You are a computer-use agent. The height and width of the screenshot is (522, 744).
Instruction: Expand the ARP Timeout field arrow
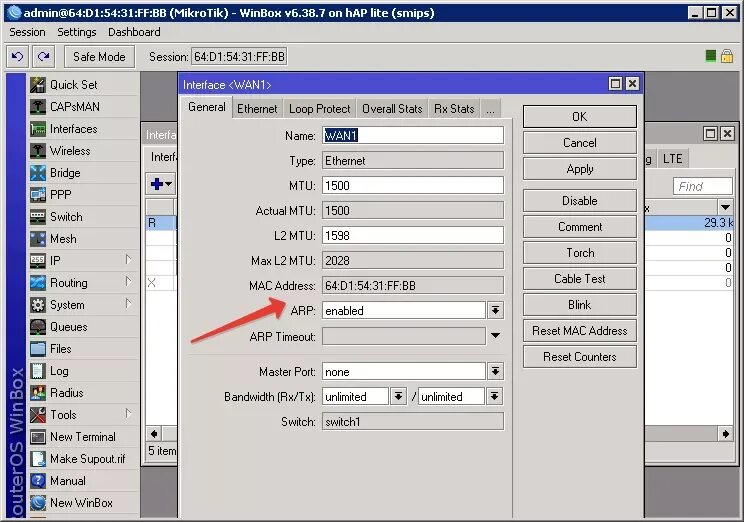pyautogui.click(x=495, y=336)
